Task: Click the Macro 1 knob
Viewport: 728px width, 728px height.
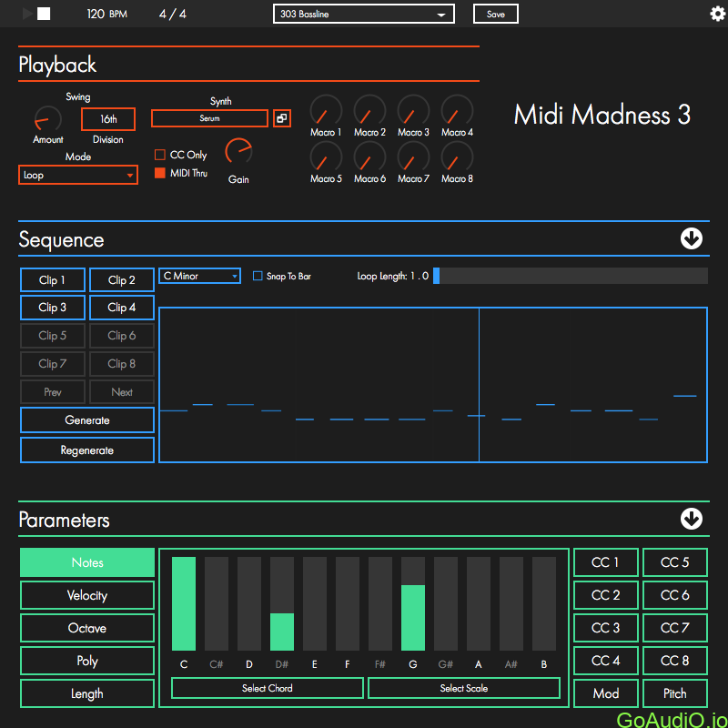Action: 325,111
